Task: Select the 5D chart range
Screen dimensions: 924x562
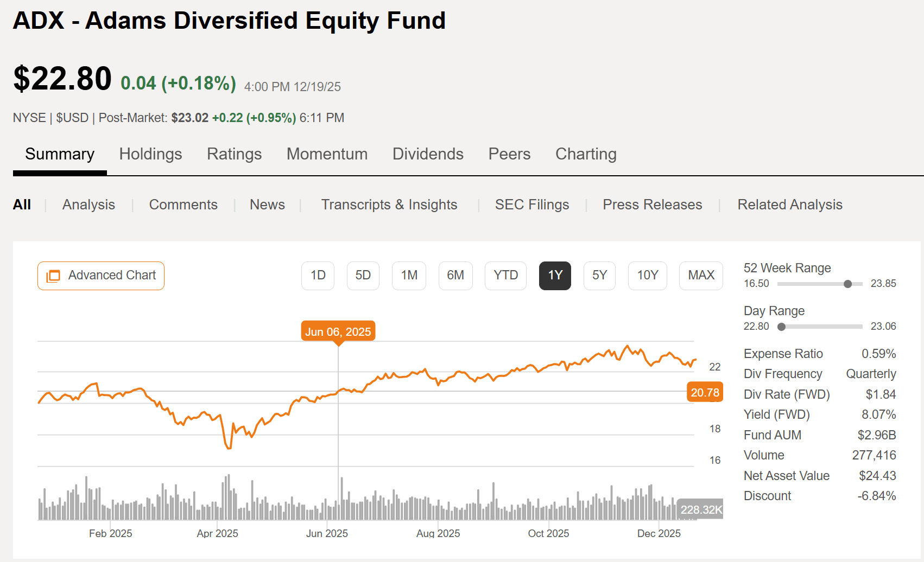Action: coord(363,276)
